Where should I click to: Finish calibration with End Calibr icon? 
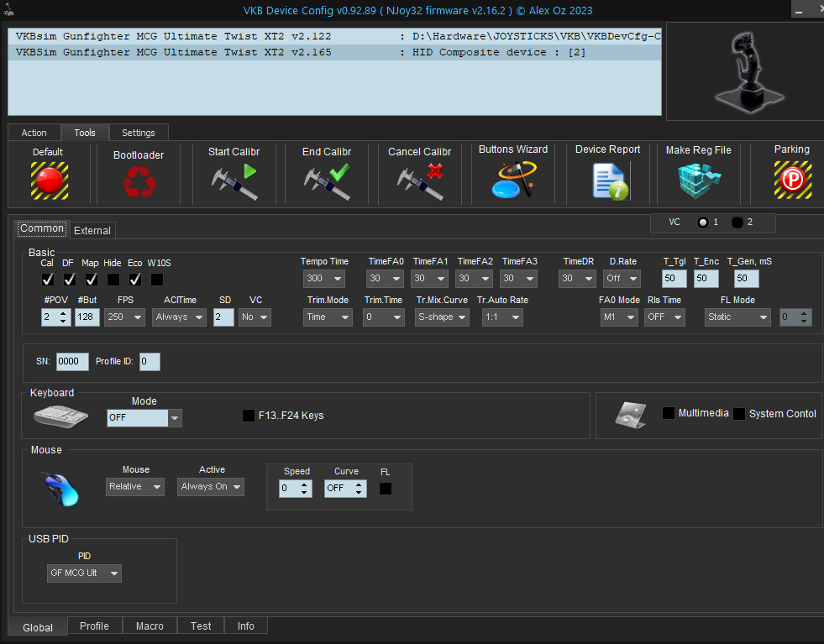click(327, 181)
